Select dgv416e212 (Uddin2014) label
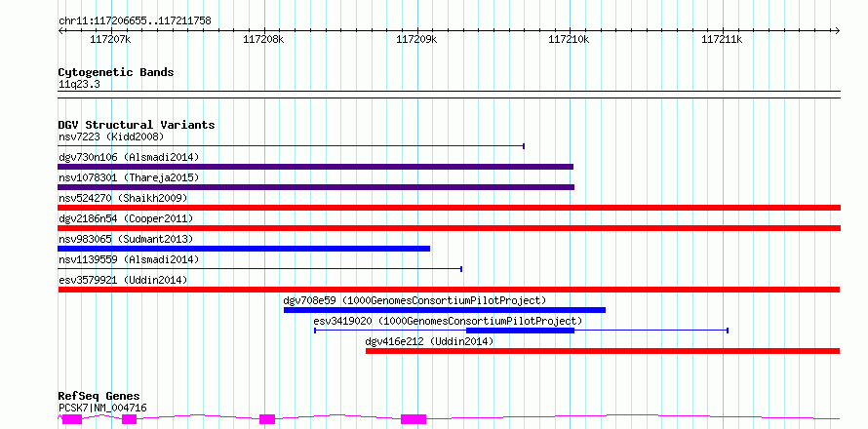The image size is (868, 429). (429, 341)
